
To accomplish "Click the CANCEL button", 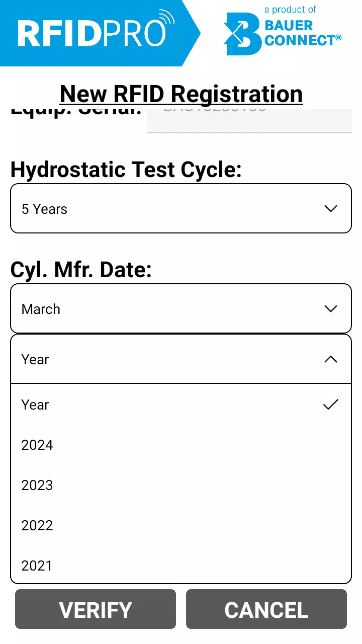I will (x=266, y=609).
